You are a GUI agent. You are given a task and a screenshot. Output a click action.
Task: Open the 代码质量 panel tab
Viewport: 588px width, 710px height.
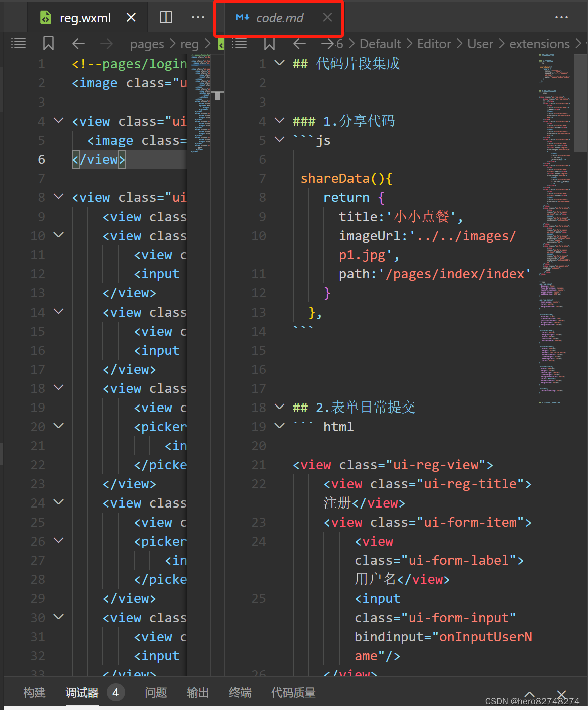[x=293, y=693]
